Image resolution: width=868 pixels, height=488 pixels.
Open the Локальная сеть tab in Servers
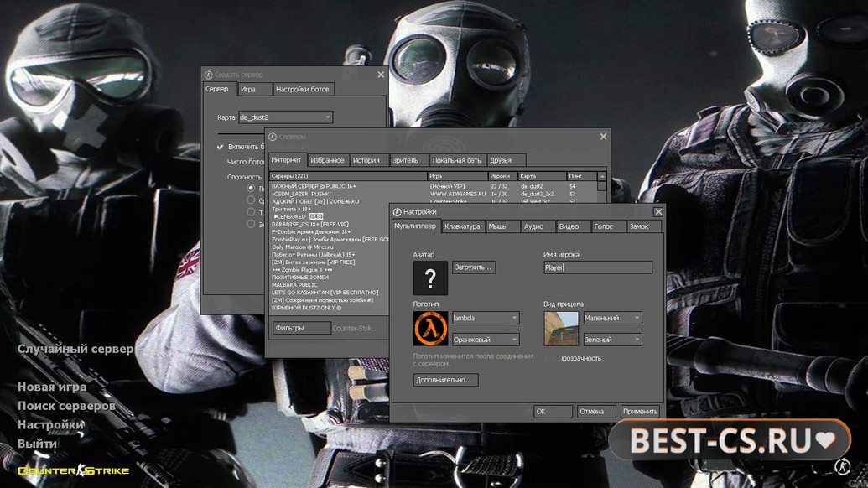click(x=457, y=160)
